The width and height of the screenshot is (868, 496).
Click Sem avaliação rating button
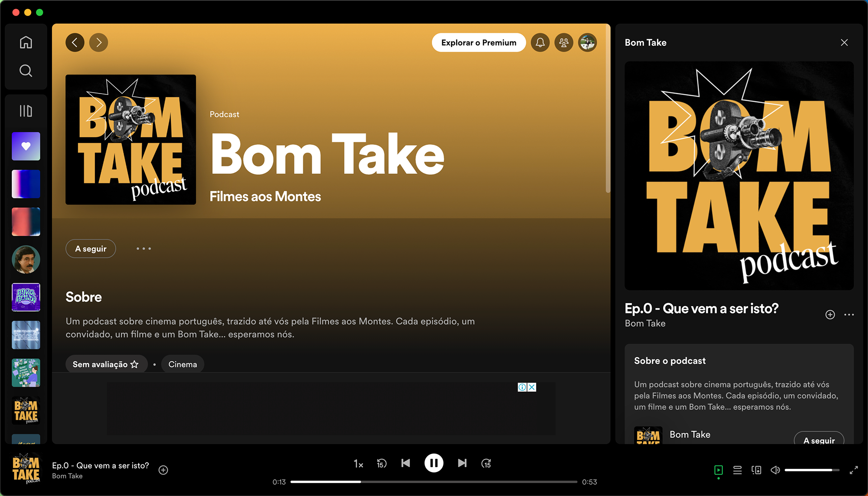(x=106, y=364)
